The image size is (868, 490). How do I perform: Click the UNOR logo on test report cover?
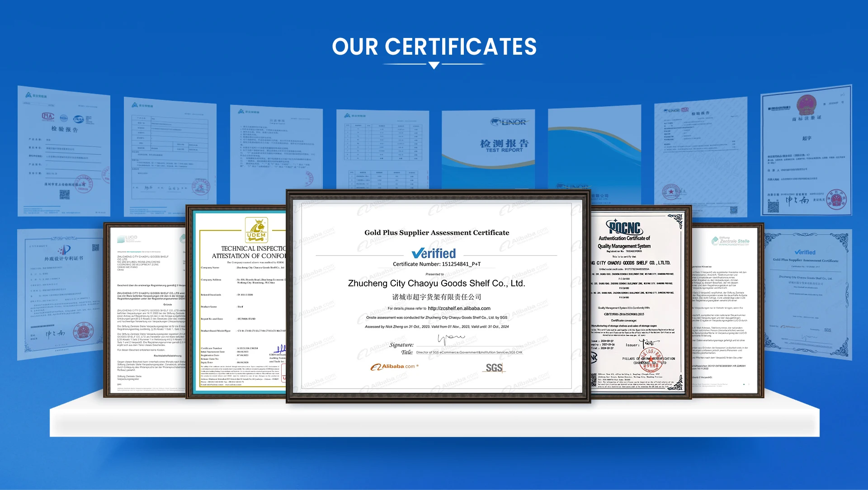tap(508, 122)
